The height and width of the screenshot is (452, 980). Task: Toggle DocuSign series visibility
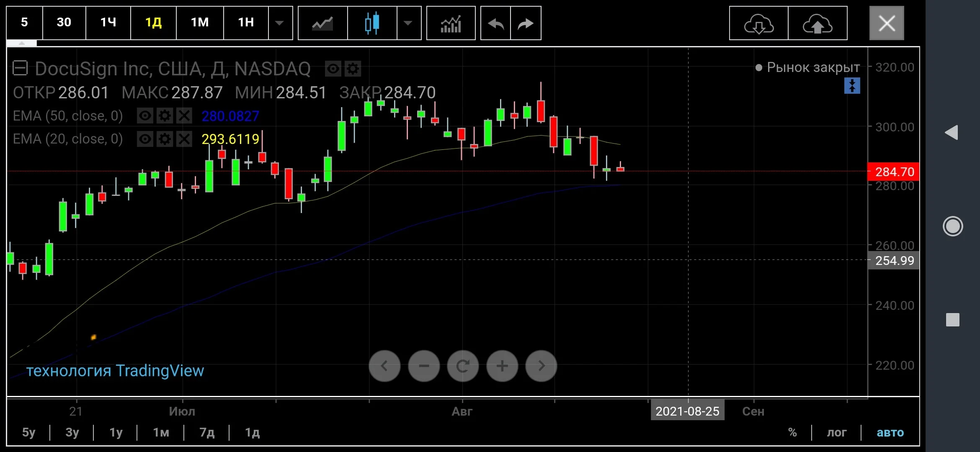tap(333, 69)
